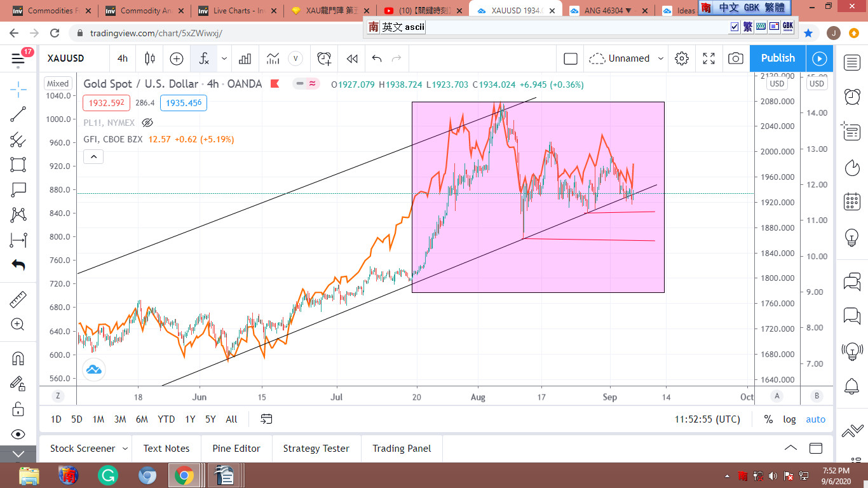This screenshot has width=868, height=488.
Task: Toggle stay in drawing mode pencil-lock
Action: 18,383
